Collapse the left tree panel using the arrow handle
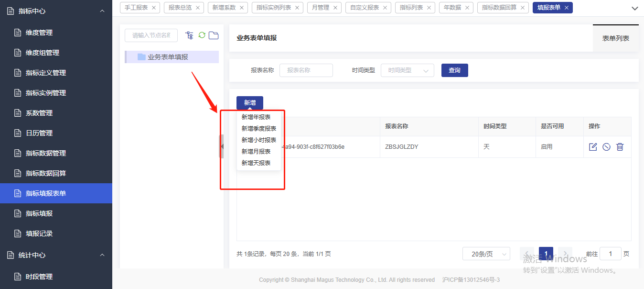The width and height of the screenshot is (644, 289). click(x=221, y=146)
